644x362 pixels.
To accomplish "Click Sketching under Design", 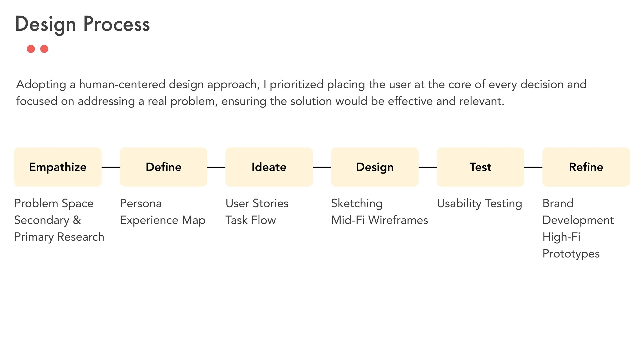I will (357, 204).
